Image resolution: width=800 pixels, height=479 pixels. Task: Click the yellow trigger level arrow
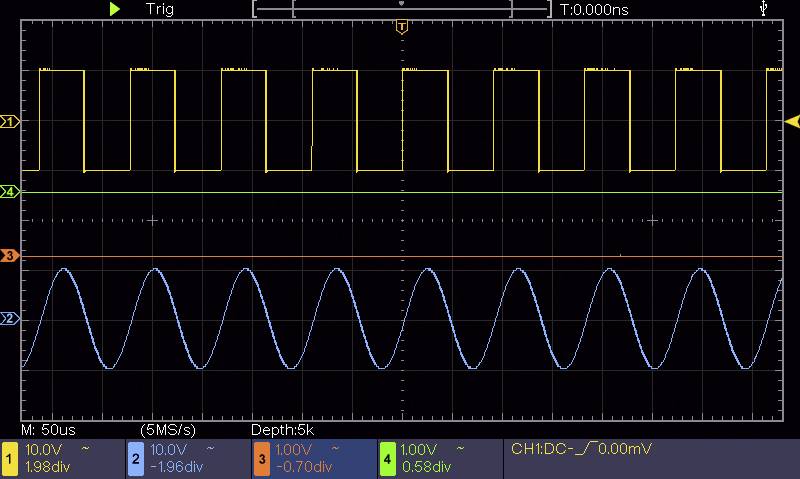pyautogui.click(x=791, y=122)
